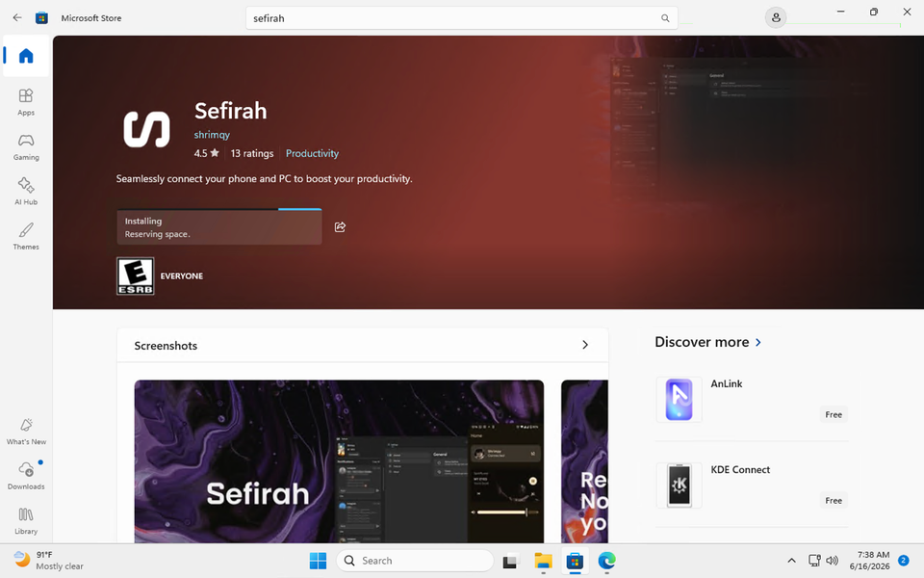Open the Downloads page
This screenshot has width=924, height=578.
pos(26,476)
